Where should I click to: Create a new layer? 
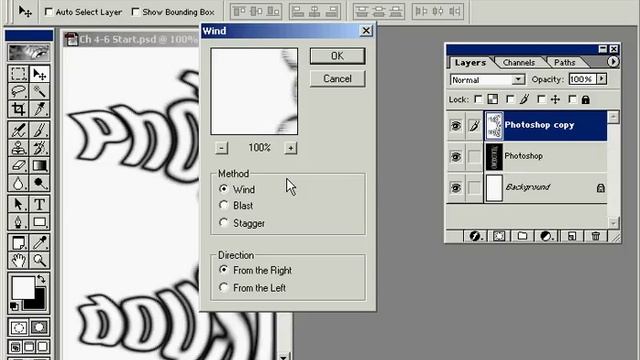point(571,236)
